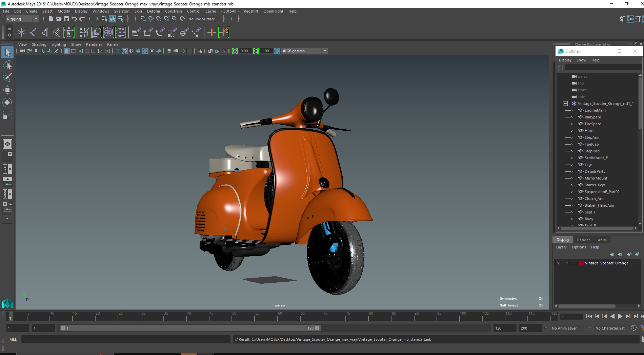Open the sRGB gamma view transform dropdown

(304, 51)
